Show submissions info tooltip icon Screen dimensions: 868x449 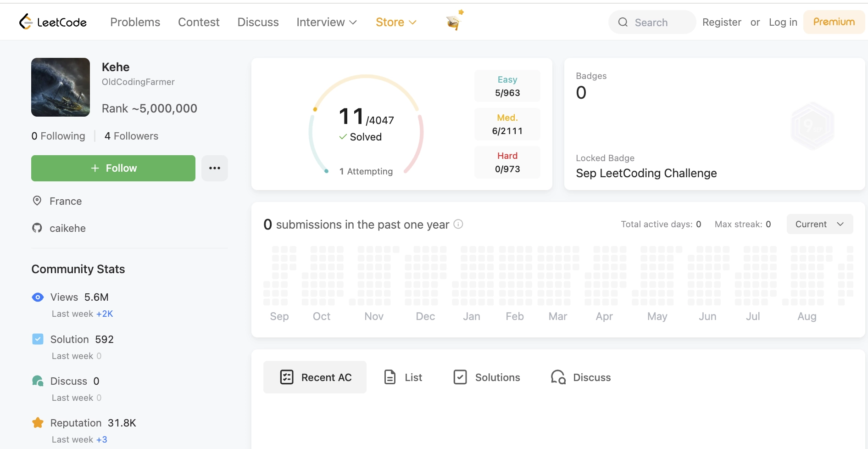[x=458, y=224]
